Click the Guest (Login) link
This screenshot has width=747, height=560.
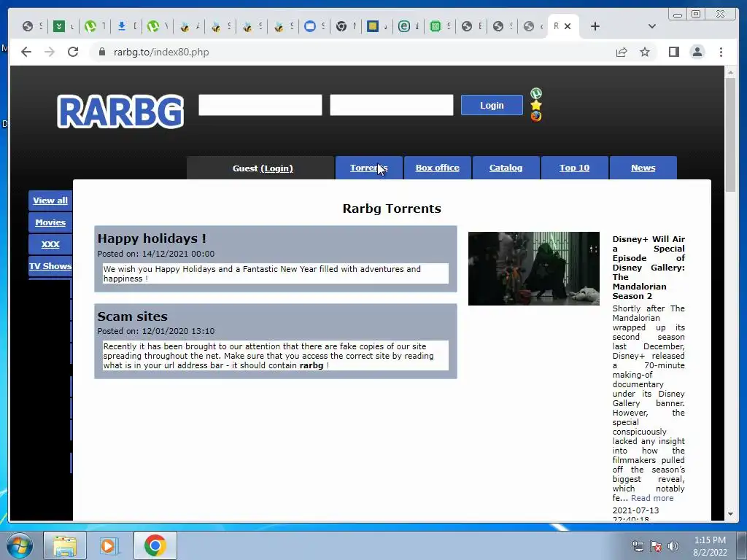pos(276,168)
